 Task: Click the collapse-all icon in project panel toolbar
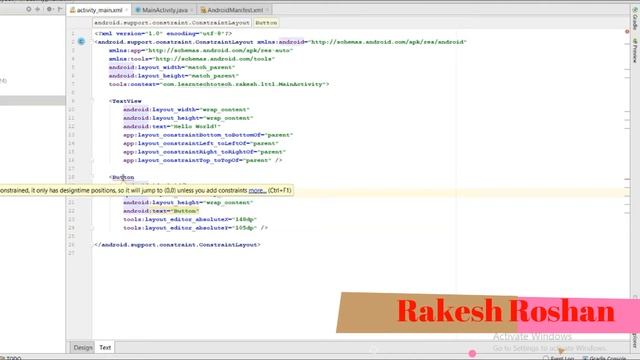click(x=38, y=9)
